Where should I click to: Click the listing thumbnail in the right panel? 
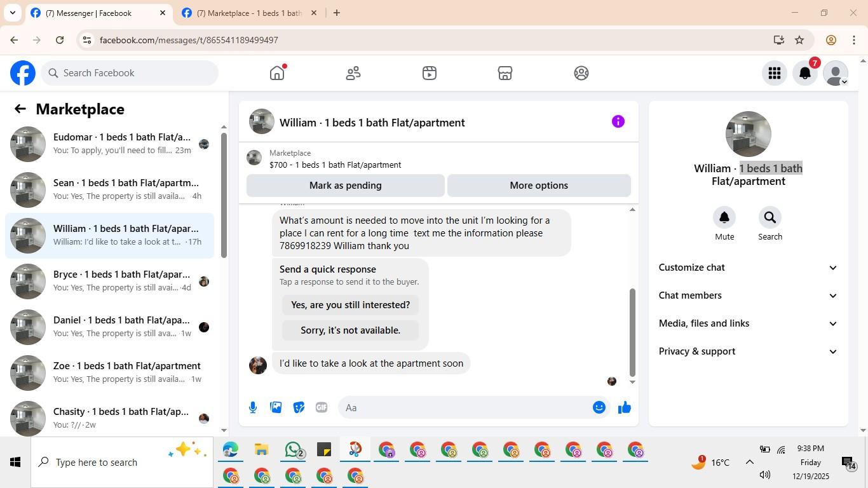click(x=749, y=134)
